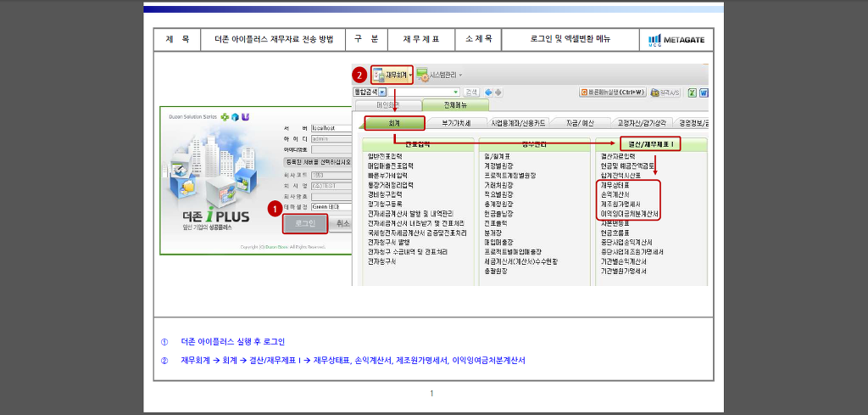Open 일/월계표 menu item
The width and height of the screenshot is (868, 415).
coord(497,156)
